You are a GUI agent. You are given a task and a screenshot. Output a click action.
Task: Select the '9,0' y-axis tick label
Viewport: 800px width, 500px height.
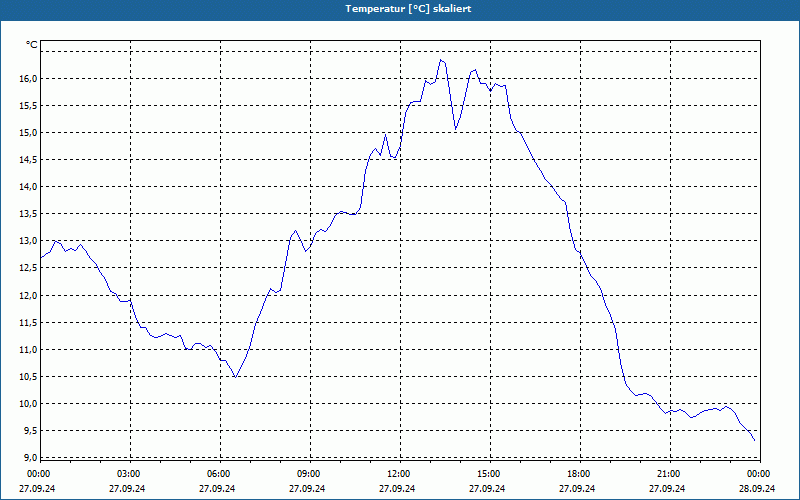point(31,457)
